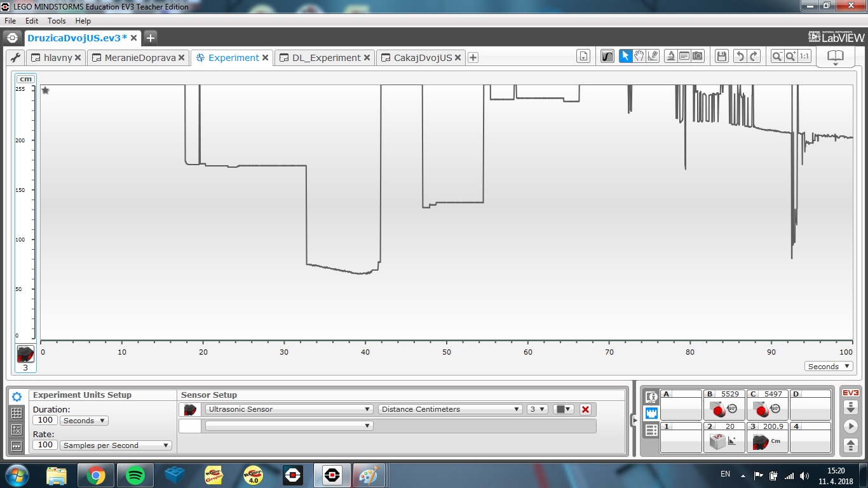The width and height of the screenshot is (868, 488).
Task: Toggle oscilloscope mode button
Action: pos(607,57)
